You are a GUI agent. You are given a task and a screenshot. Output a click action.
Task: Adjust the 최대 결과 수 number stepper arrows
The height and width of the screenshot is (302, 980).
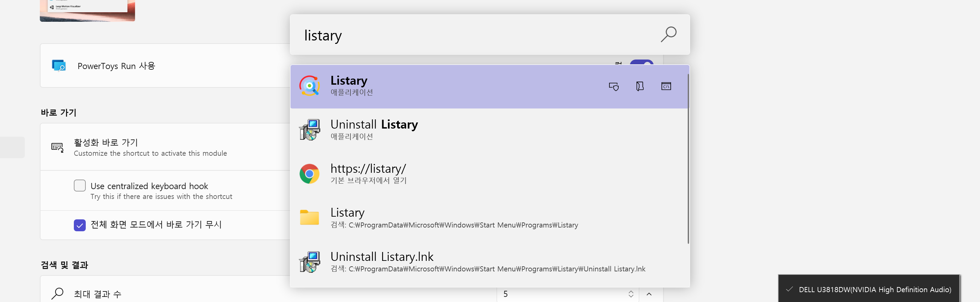click(631, 294)
